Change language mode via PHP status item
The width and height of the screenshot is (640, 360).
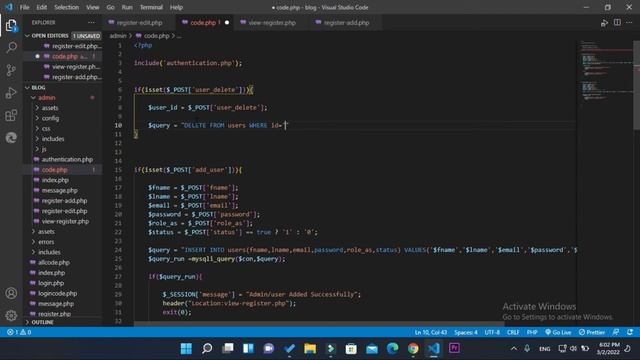(531, 332)
